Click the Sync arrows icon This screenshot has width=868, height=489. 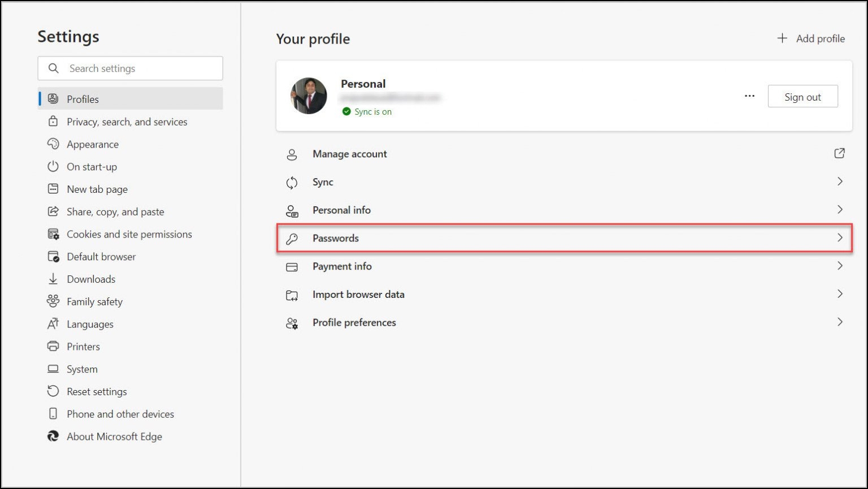292,183
